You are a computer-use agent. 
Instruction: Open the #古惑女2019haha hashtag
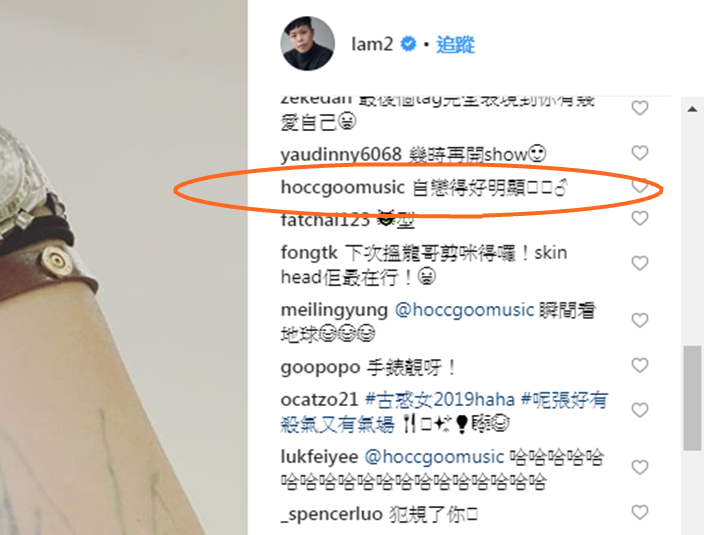(x=440, y=399)
